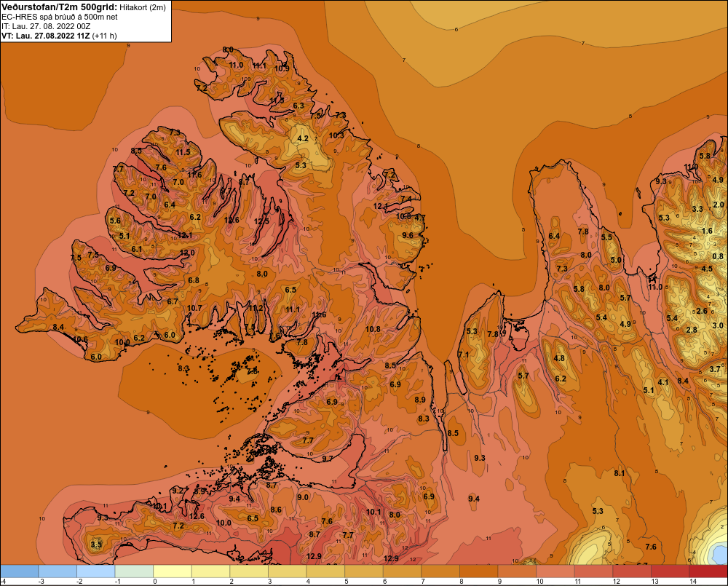Image resolution: width=728 pixels, height=586 pixels.
Task: Select the legend swatch between 6 and 7
Action: point(402,571)
